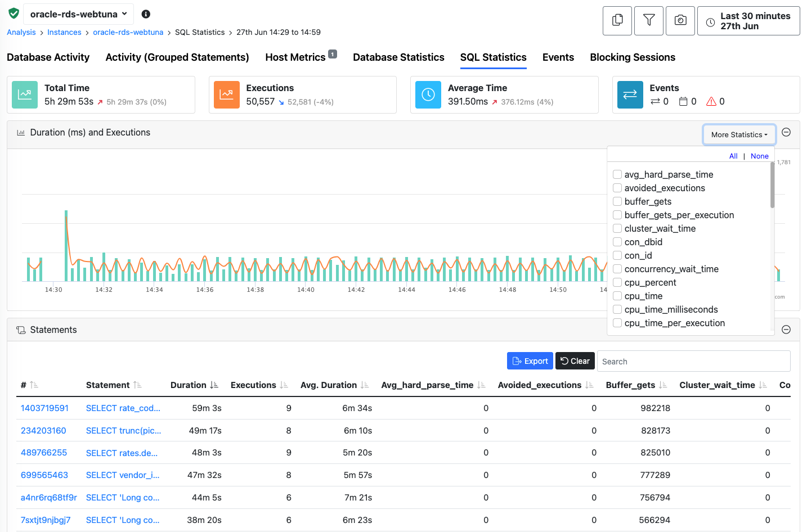Image resolution: width=807 pixels, height=532 pixels.
Task: Click the tall spike bar near 14:30
Action: [66, 246]
